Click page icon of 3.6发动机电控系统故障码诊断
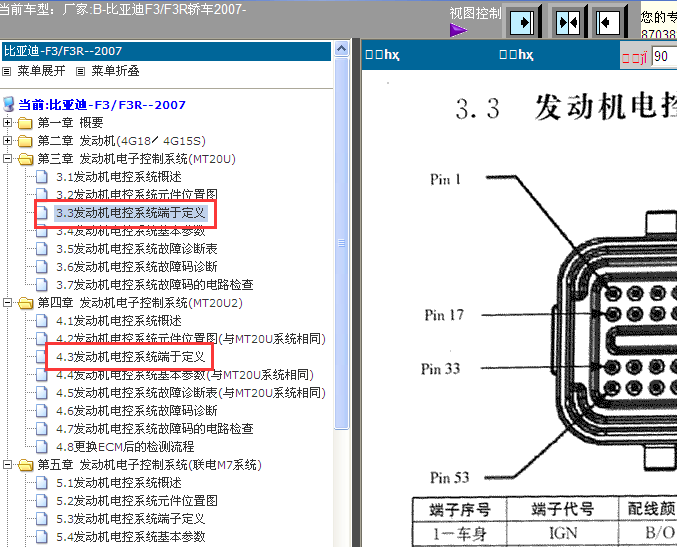 pyautogui.click(x=42, y=267)
